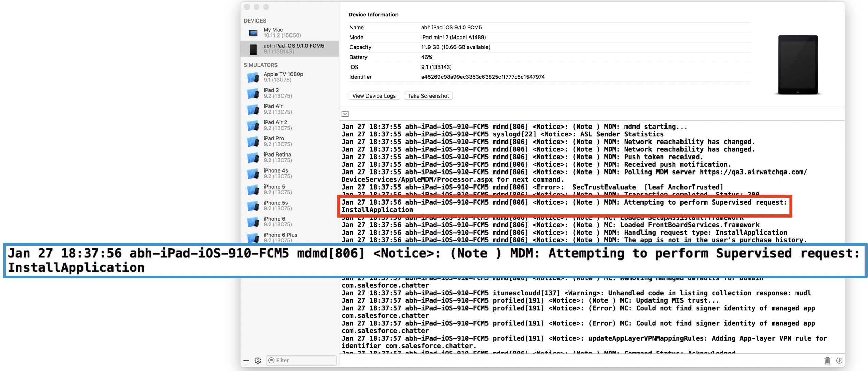The height and width of the screenshot is (371, 868).
Task: Click the add device plus icon
Action: [x=246, y=360]
